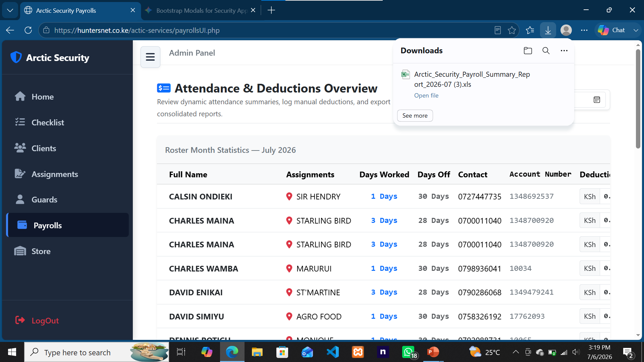644x362 pixels.
Task: Toggle the hamburger sidebar menu button
Action: click(150, 57)
